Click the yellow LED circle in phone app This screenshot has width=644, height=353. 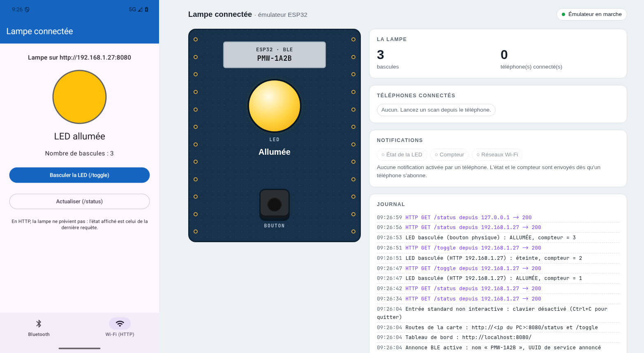click(80, 97)
